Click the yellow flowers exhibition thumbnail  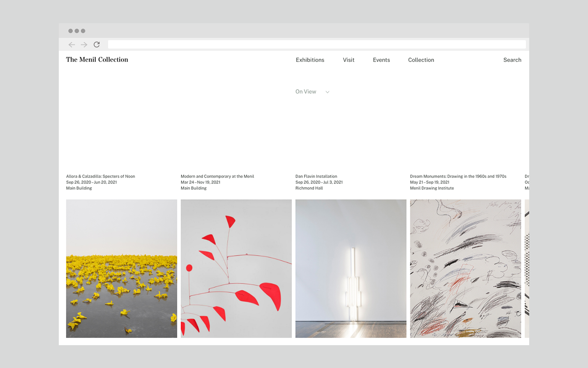[x=121, y=268]
